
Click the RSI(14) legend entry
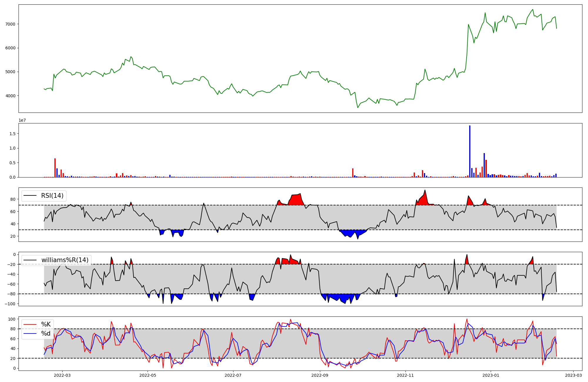click(x=52, y=196)
